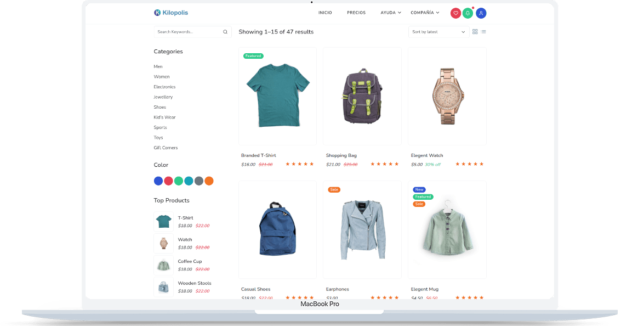Open the Branded T-Shirt product title
The width and height of the screenshot is (644, 326).
tap(258, 155)
